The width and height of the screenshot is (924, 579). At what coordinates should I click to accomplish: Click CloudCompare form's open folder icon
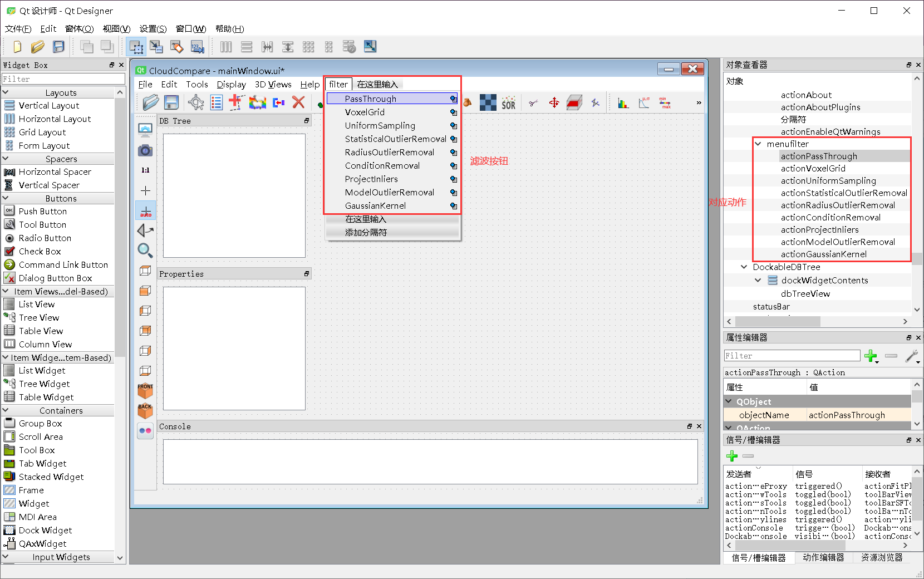point(150,102)
